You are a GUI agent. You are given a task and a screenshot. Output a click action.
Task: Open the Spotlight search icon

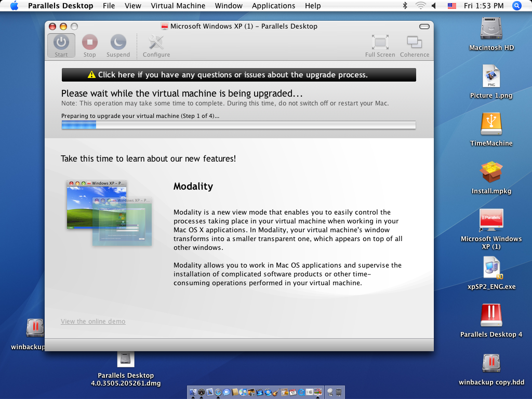click(516, 6)
